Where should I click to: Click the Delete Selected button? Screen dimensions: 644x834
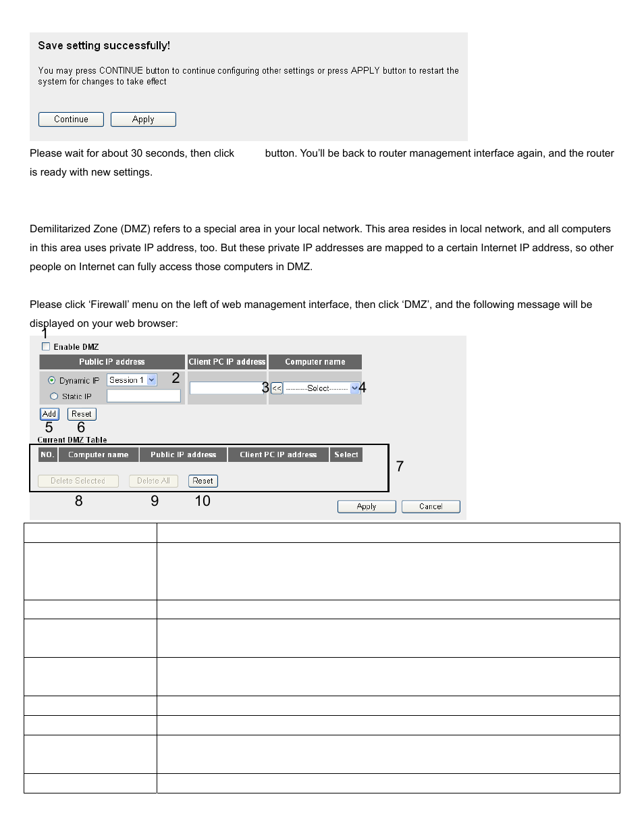(78, 481)
